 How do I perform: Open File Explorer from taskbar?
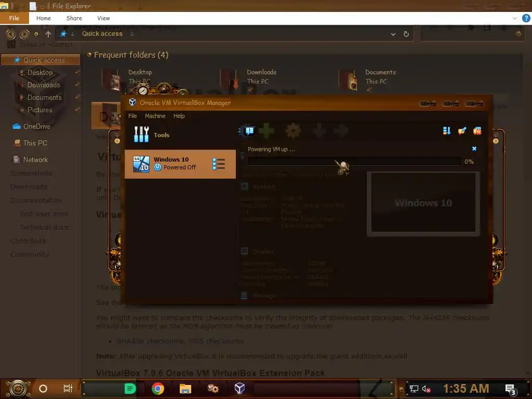coord(185,389)
